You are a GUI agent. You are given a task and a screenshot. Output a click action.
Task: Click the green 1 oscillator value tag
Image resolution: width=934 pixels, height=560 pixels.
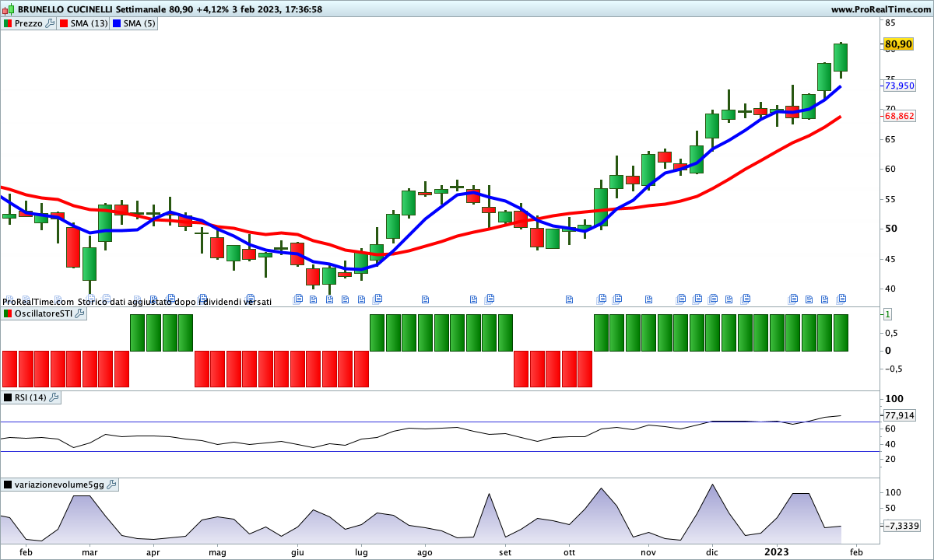tap(887, 314)
